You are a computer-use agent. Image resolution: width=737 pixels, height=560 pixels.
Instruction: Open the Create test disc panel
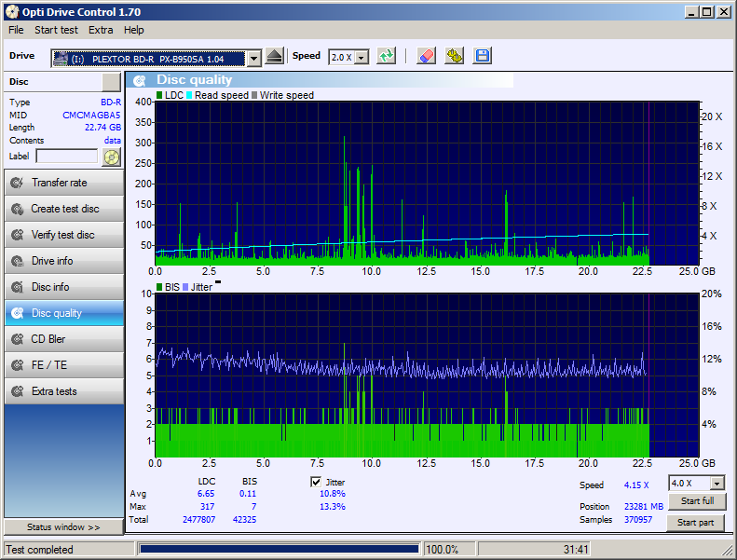click(x=64, y=209)
